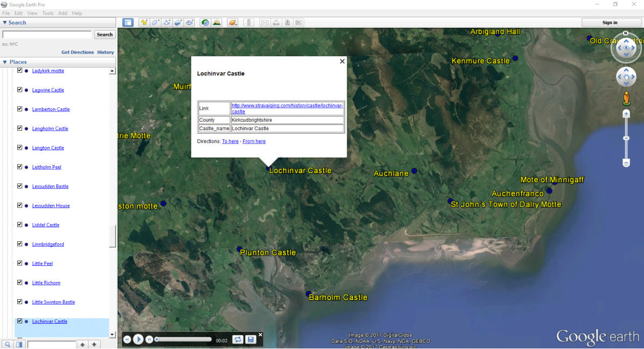Open the Tools menu

coord(48,13)
